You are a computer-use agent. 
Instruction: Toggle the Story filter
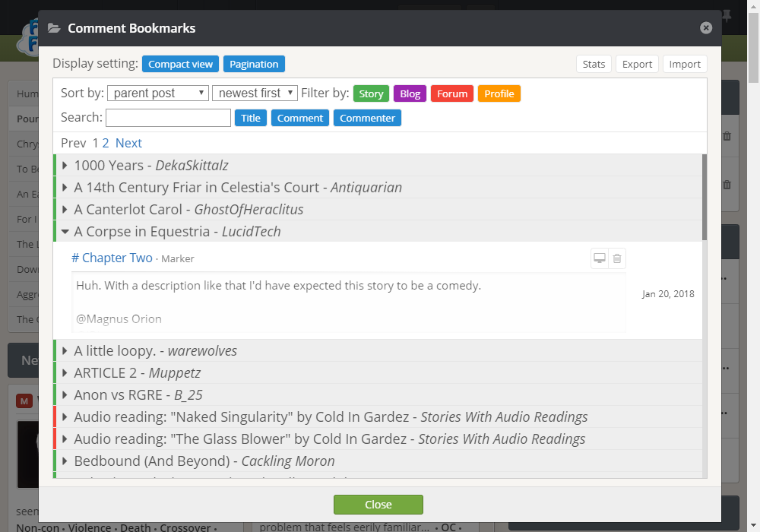click(372, 93)
